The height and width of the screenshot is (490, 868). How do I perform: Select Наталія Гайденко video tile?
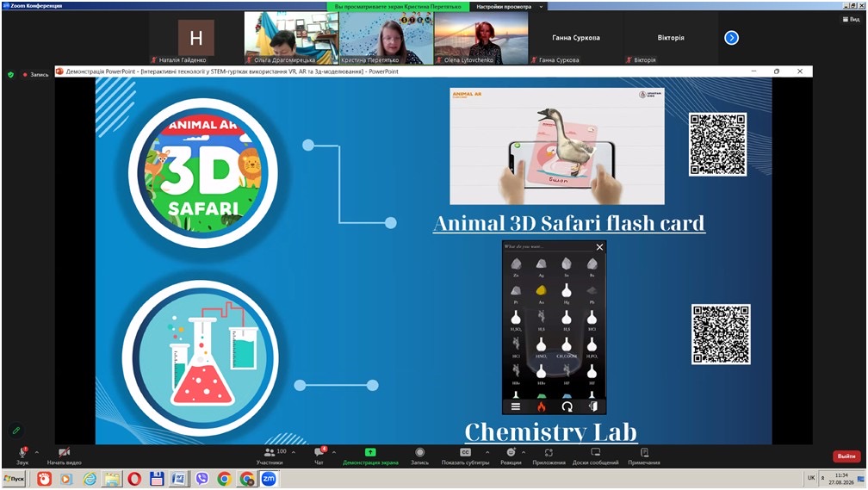196,38
